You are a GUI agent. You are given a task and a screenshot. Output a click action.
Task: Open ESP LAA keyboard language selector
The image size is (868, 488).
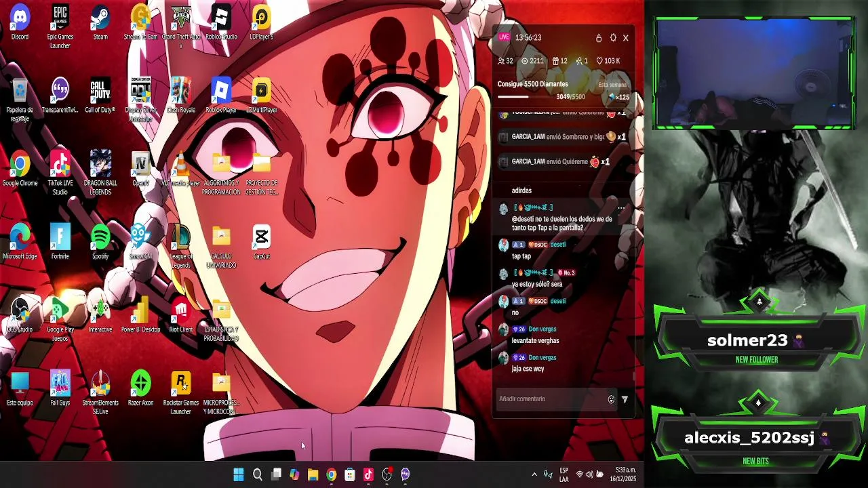point(564,474)
